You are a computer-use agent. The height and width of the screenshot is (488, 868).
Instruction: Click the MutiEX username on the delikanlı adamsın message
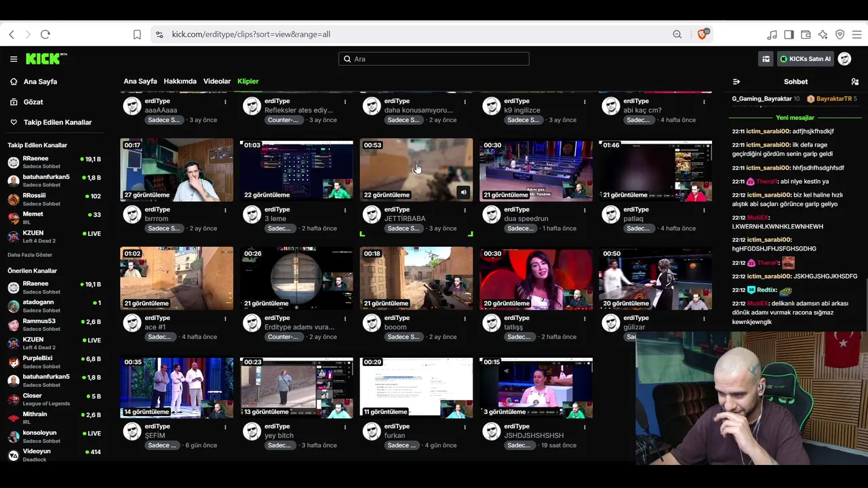pyautogui.click(x=758, y=304)
